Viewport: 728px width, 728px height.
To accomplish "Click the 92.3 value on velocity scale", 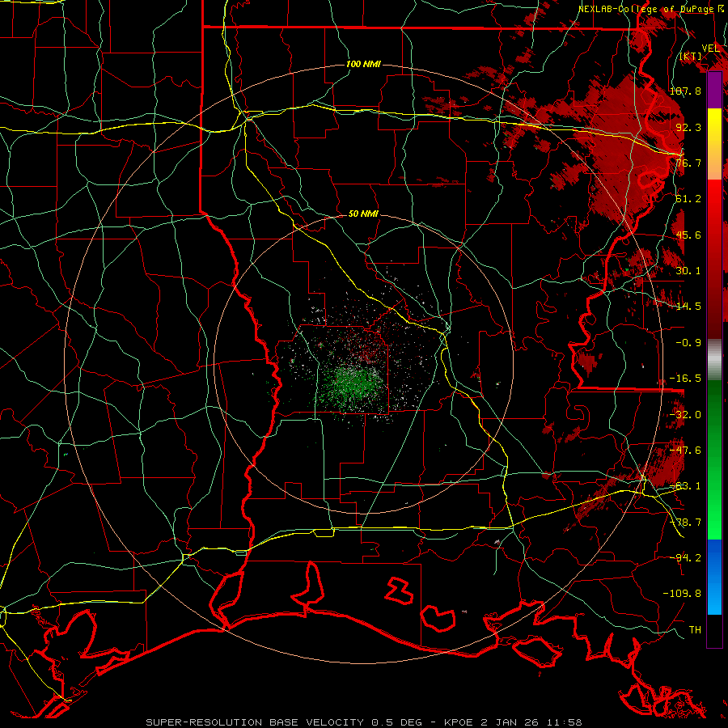I will tap(688, 127).
